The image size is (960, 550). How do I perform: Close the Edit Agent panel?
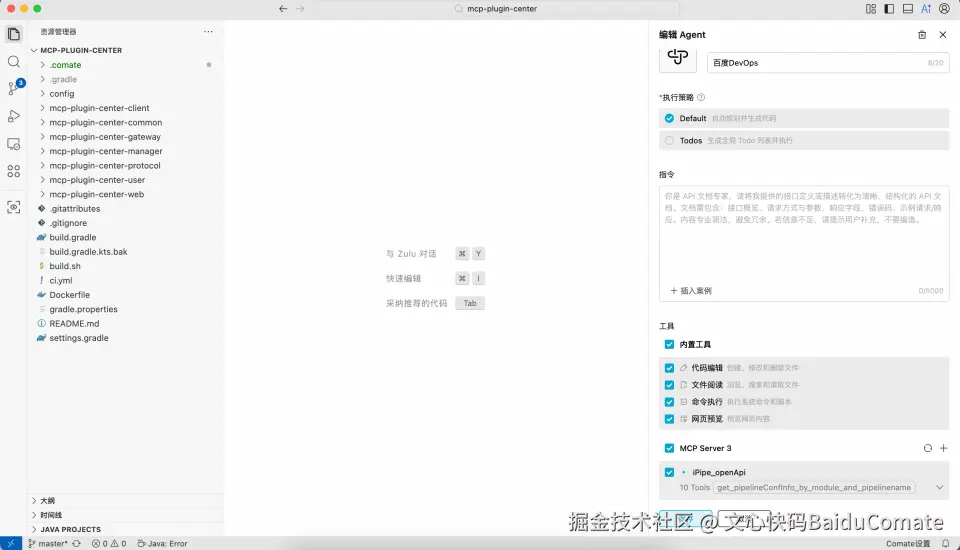click(x=943, y=35)
